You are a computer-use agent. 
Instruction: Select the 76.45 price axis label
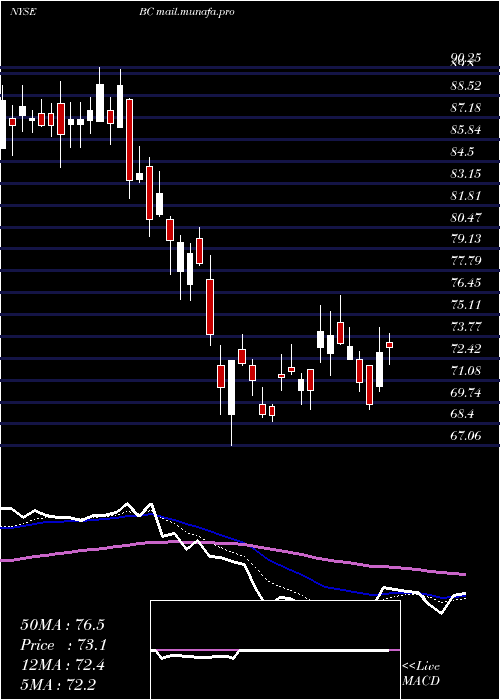pos(466,283)
